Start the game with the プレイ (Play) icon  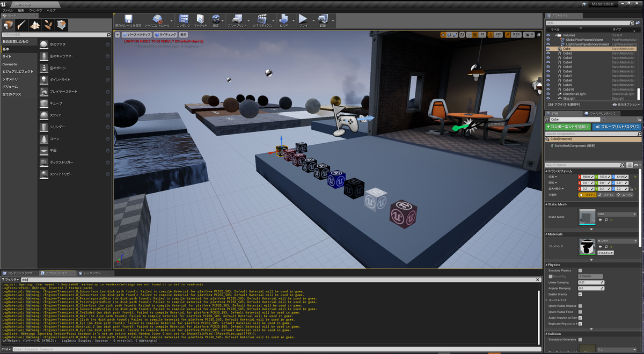point(302,19)
